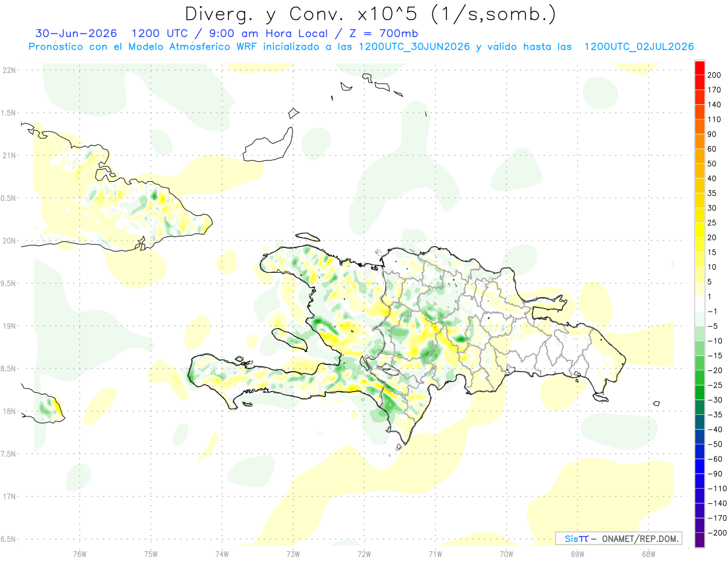Click the '68W' longitude label
This screenshot has width=728, height=562.
(649, 554)
